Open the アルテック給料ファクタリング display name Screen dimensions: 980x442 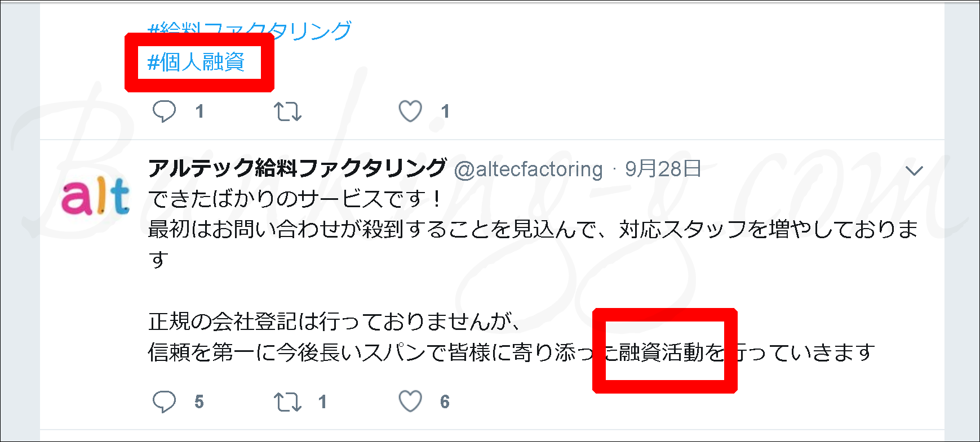297,168
